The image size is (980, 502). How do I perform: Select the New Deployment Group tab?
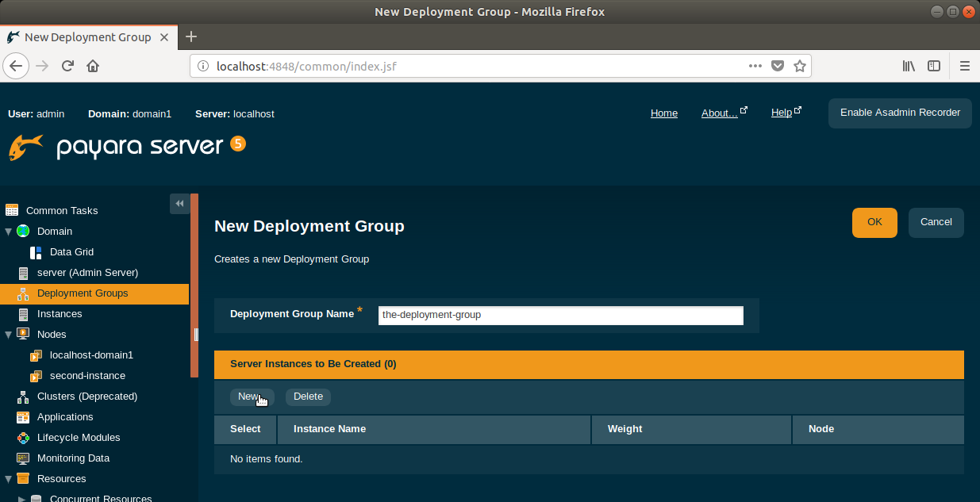tap(87, 36)
